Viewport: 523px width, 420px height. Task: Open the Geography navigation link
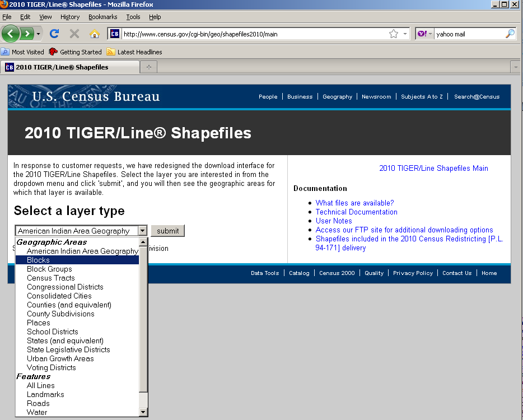pyautogui.click(x=337, y=97)
